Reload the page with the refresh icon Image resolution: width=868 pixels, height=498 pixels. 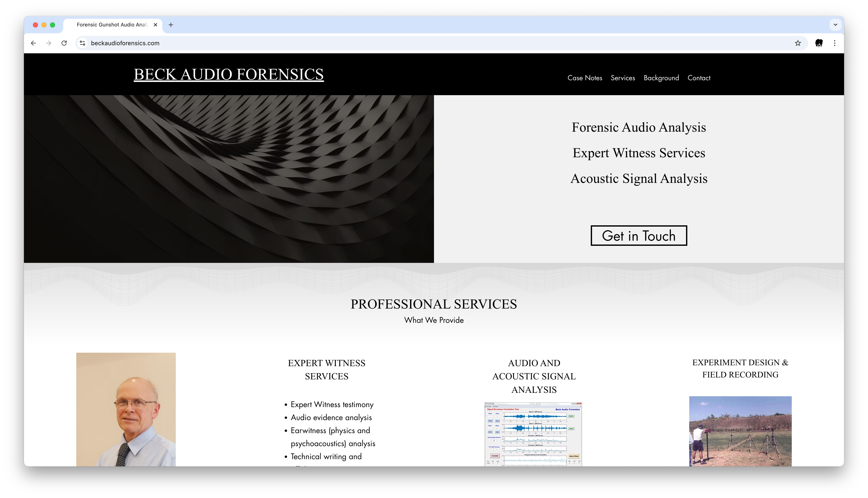(x=64, y=43)
